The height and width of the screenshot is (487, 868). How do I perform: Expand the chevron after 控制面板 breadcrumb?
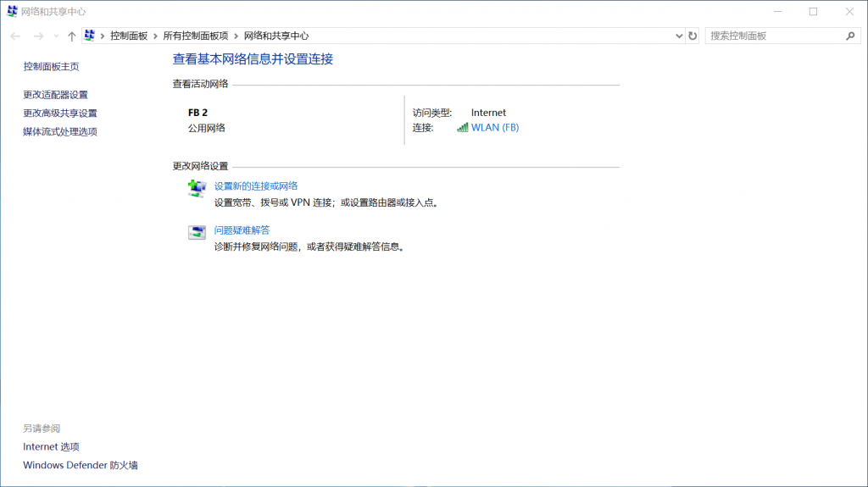point(155,36)
